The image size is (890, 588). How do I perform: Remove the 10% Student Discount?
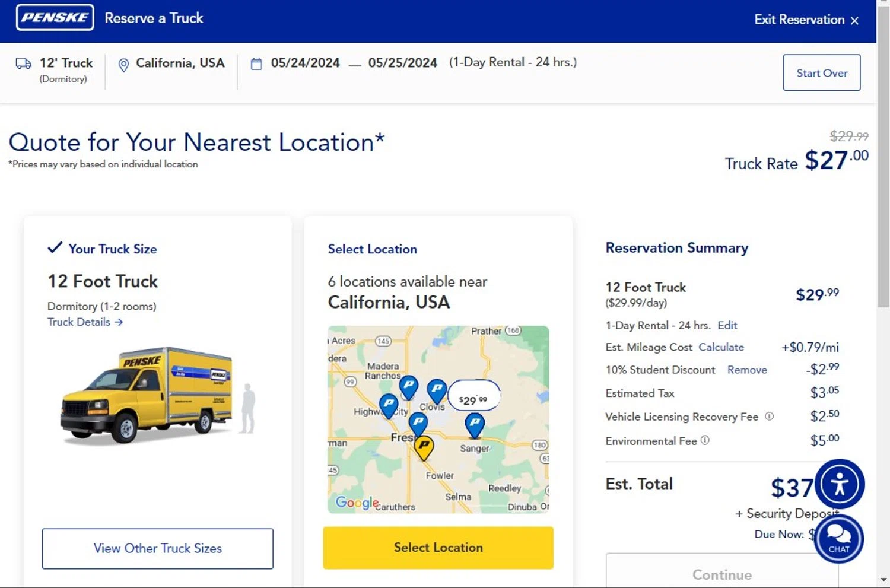click(x=747, y=370)
